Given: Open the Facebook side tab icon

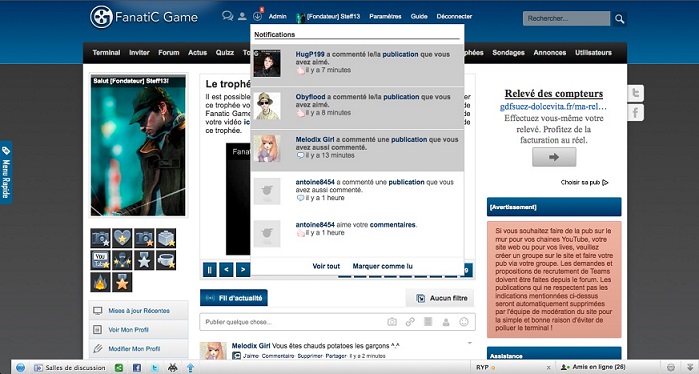Looking at the screenshot, I should 635,112.
